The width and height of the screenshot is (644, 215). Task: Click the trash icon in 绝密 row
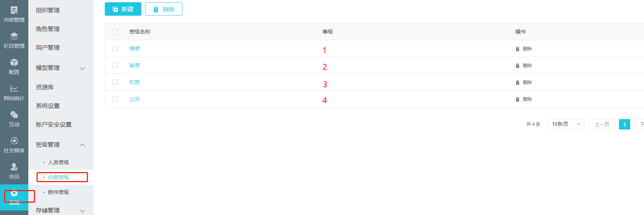point(518,49)
